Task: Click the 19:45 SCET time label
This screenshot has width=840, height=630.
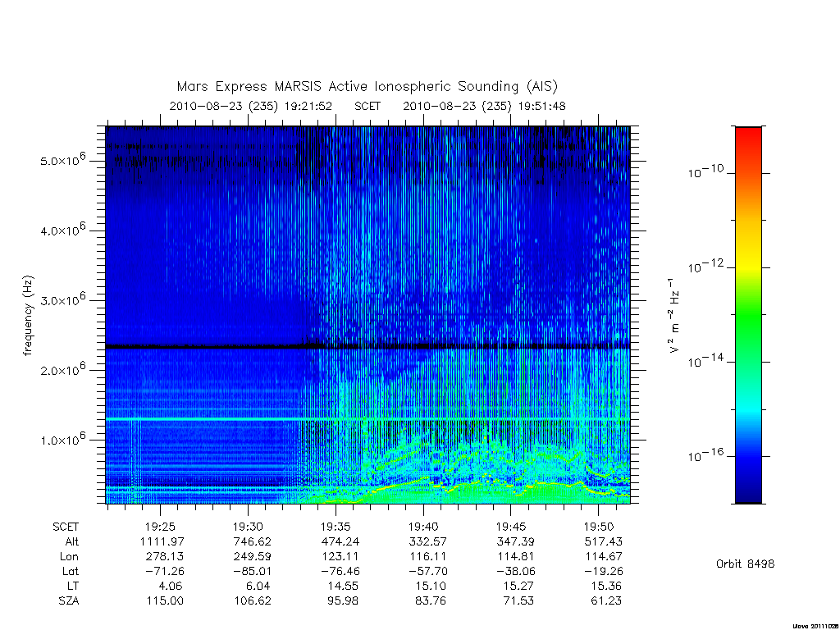Action: [511, 527]
